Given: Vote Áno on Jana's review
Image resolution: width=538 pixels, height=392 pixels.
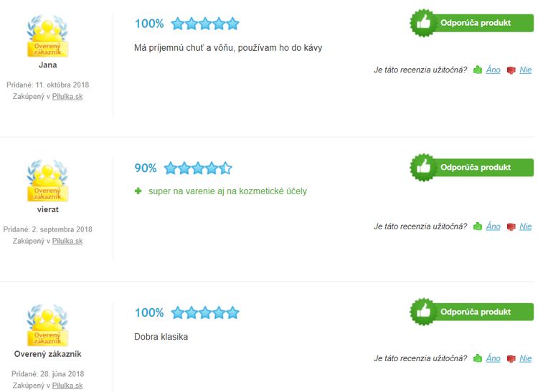Looking at the screenshot, I should 493,70.
